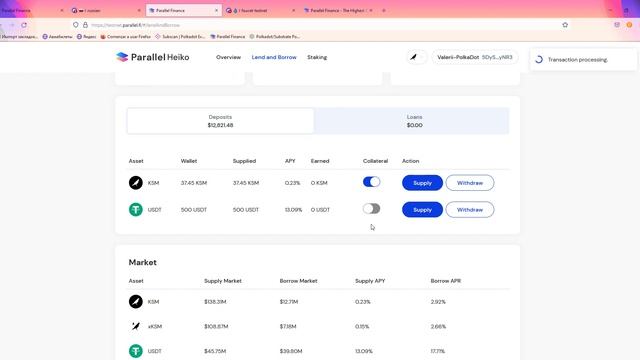640x360 pixels.
Task: Enable USDT as collateral
Action: pyautogui.click(x=371, y=209)
